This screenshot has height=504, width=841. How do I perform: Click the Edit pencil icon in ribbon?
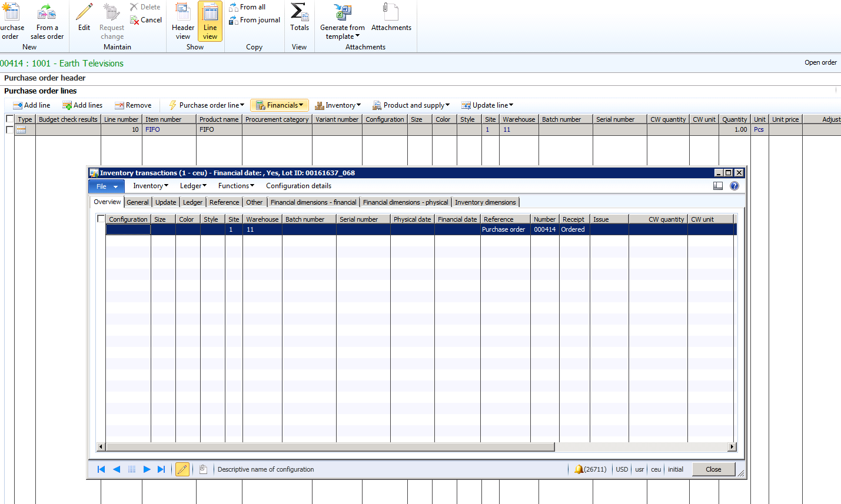point(84,12)
